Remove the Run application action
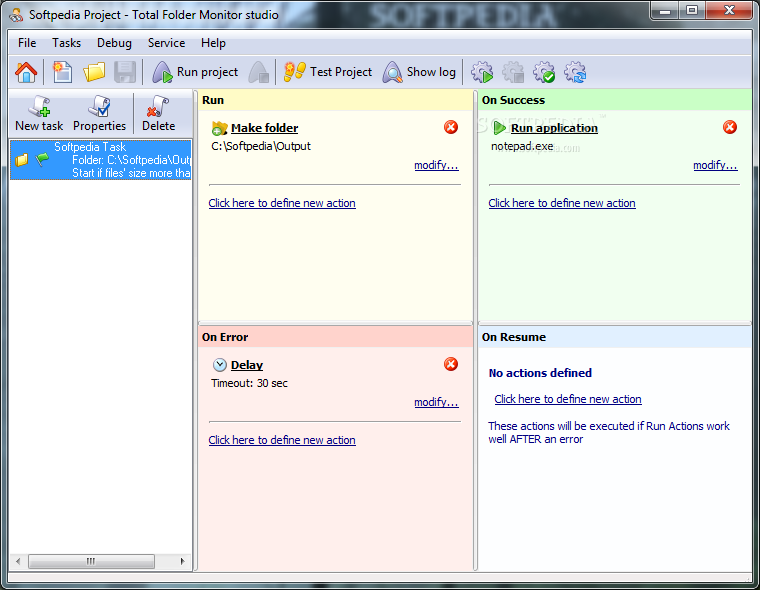Image resolution: width=760 pixels, height=590 pixels. 730,127
